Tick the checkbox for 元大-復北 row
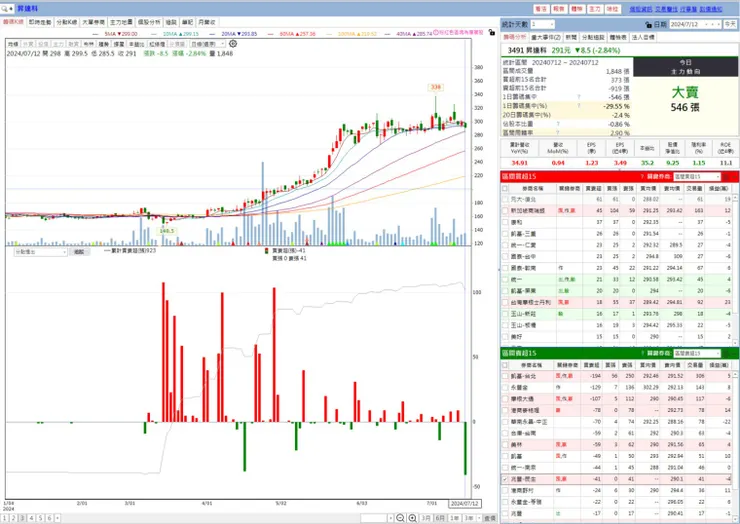740x524 pixels. 505,199
